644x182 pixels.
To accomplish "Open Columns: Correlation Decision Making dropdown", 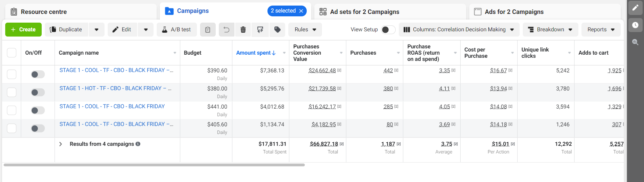I will coord(459,30).
